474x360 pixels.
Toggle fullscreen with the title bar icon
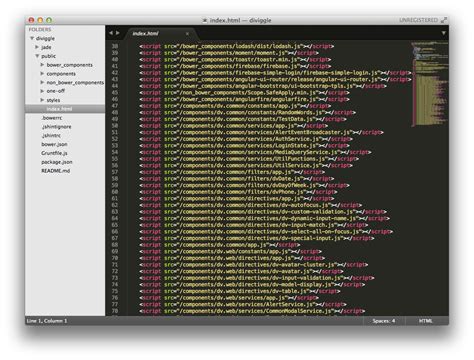click(x=444, y=20)
